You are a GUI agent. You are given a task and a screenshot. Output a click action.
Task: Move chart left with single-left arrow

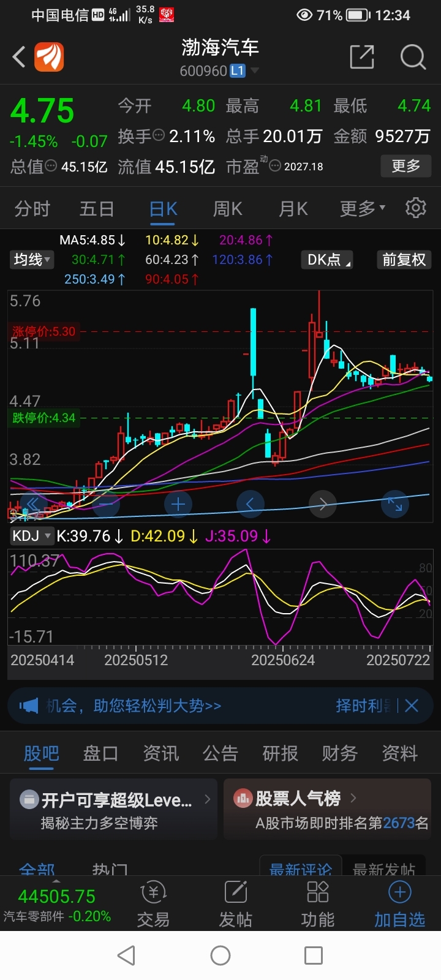tap(250, 505)
